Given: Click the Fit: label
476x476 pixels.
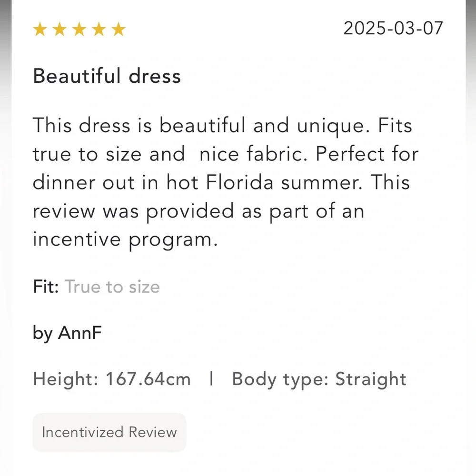Looking at the screenshot, I should pos(46,286).
